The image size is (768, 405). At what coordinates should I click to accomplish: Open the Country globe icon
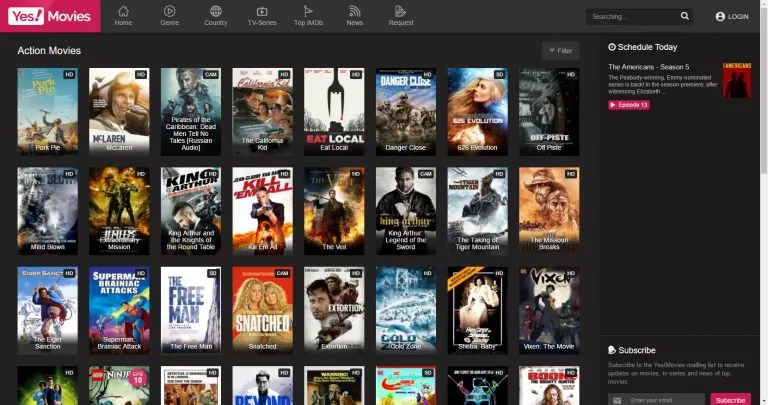(216, 11)
